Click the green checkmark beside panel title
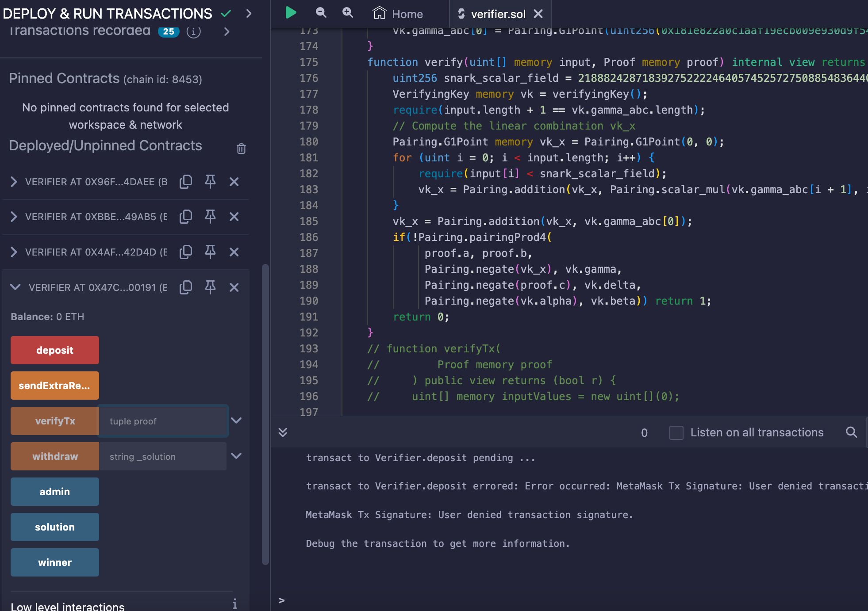Image resolution: width=868 pixels, height=611 pixels. (226, 14)
